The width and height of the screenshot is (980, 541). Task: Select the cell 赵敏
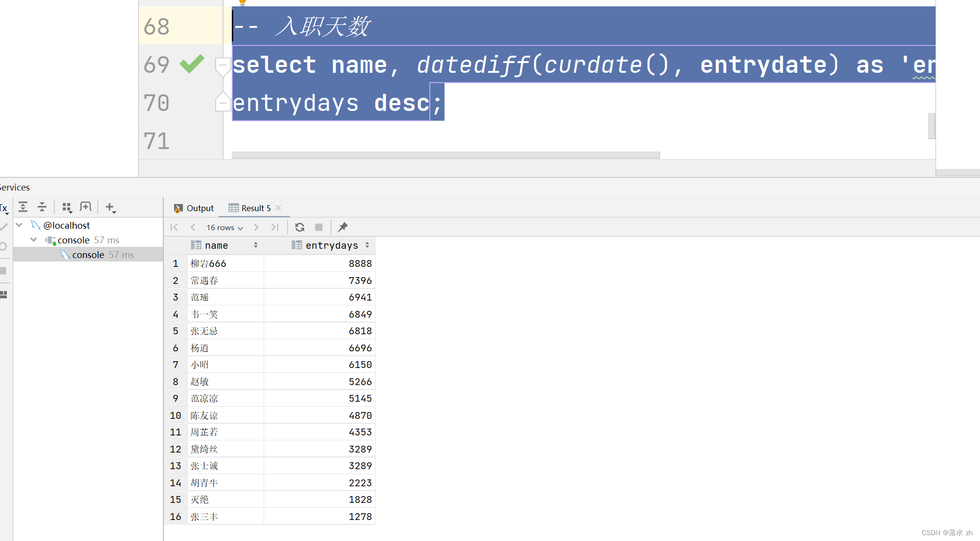pyautogui.click(x=225, y=382)
